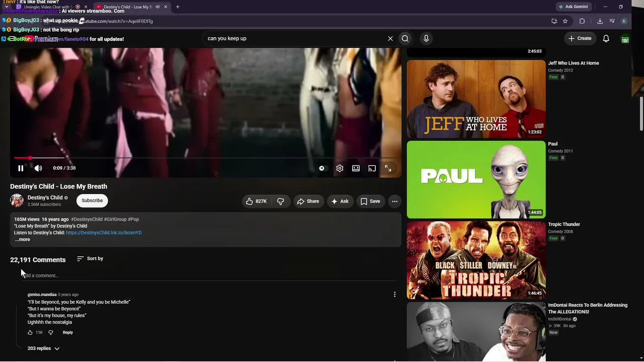Open YouTube notifications bell

click(x=606, y=38)
